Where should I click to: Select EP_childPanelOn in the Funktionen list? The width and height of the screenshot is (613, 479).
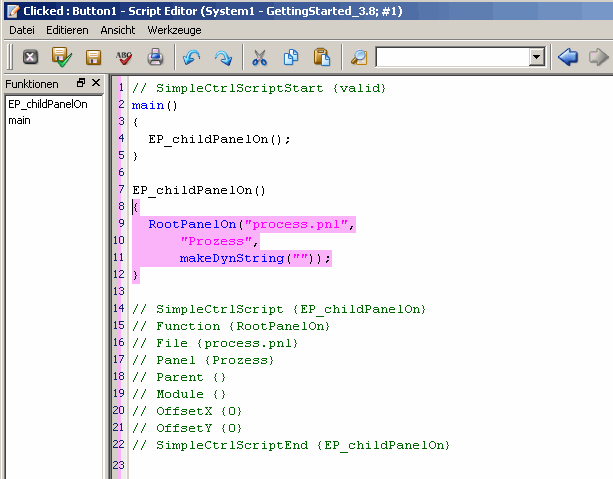(47, 104)
